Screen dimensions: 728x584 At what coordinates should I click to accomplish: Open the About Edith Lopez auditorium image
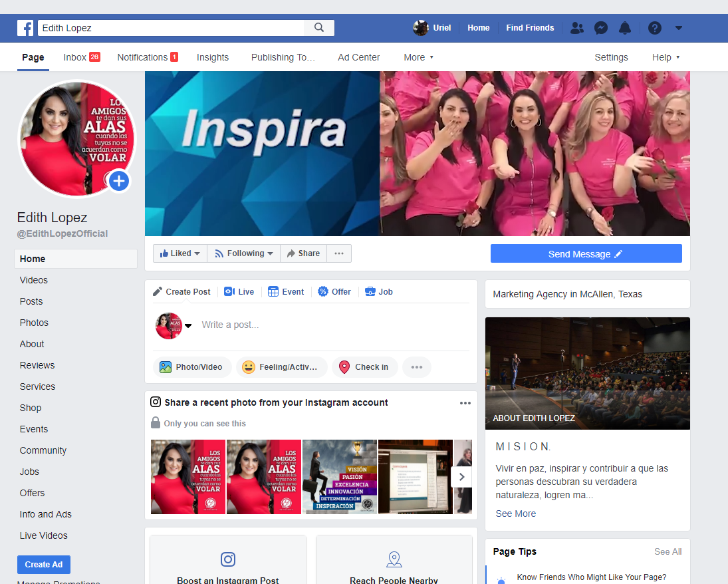(587, 374)
